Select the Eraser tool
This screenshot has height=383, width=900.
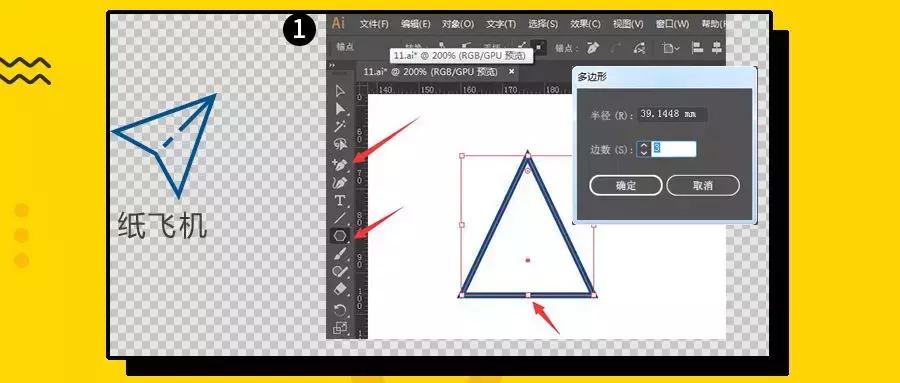[x=340, y=289]
